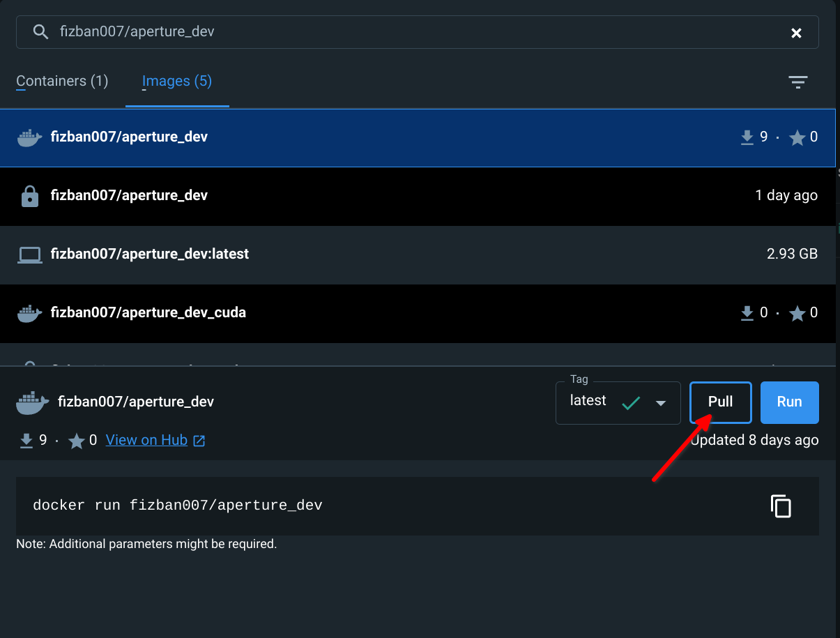Select the locked fizban007/aperture_dev row

pos(418,196)
